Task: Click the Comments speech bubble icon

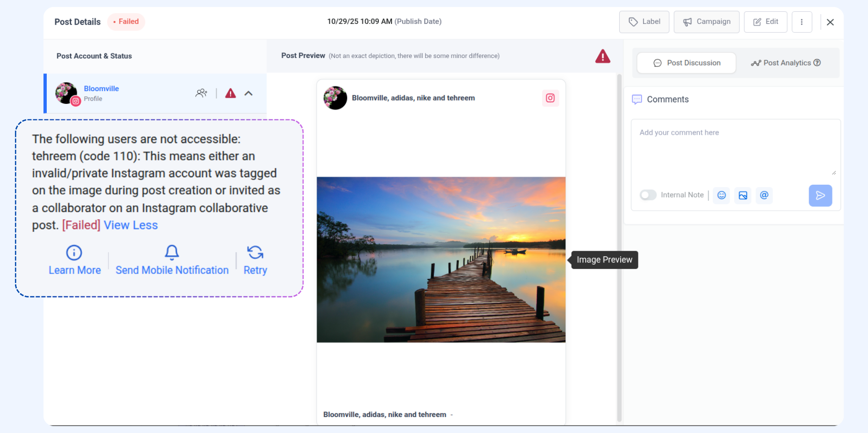Action: click(637, 100)
